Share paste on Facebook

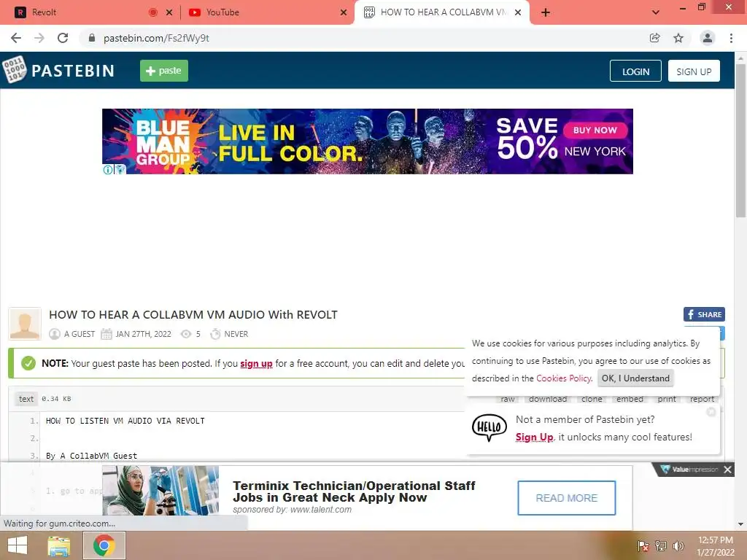pyautogui.click(x=704, y=314)
